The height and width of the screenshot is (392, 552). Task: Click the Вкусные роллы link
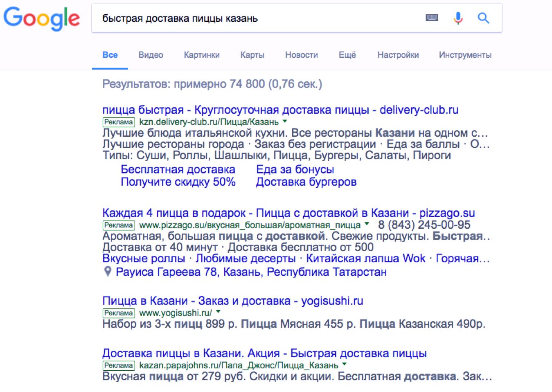tap(144, 259)
